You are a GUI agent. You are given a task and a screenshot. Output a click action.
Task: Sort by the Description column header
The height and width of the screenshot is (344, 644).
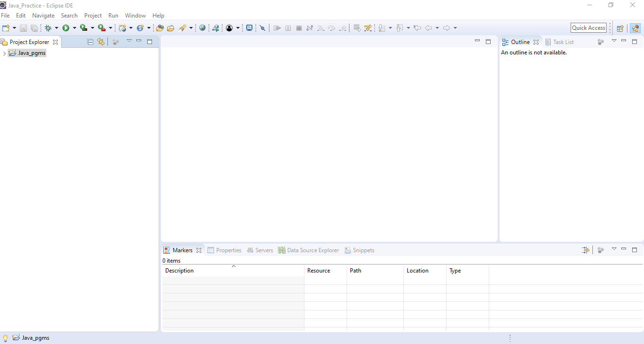coord(233,271)
